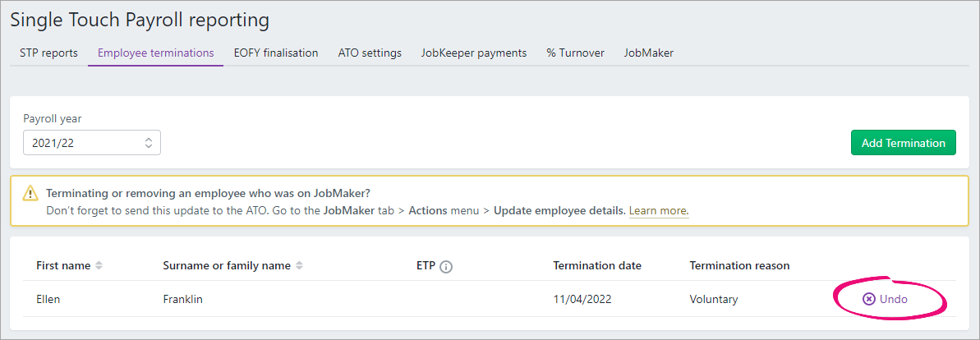Follow the Learn more link

658,210
